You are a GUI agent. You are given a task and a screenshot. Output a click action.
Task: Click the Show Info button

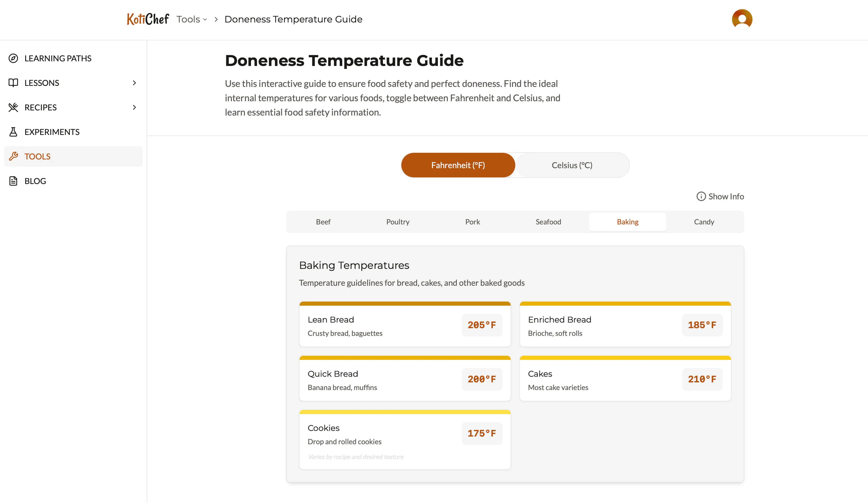[720, 196]
